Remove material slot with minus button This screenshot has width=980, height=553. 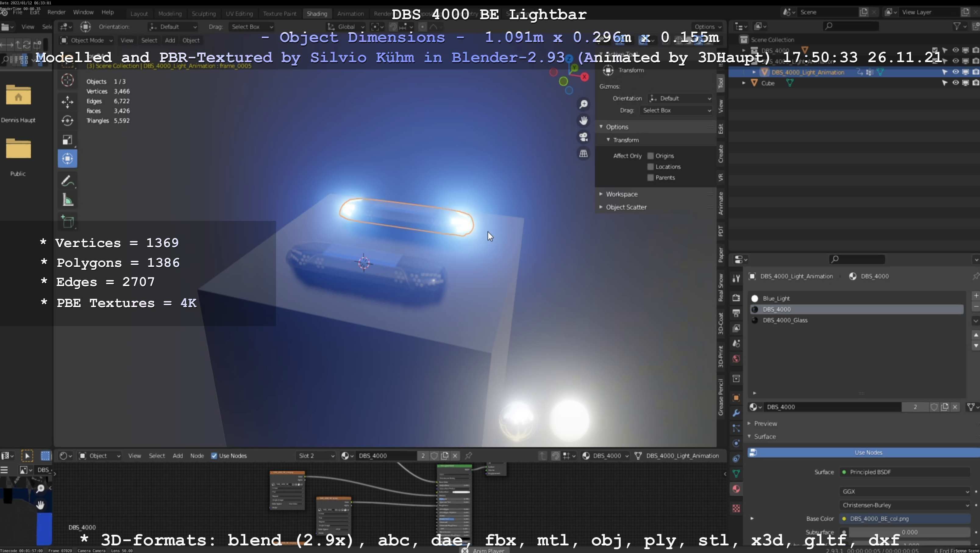coord(975,307)
